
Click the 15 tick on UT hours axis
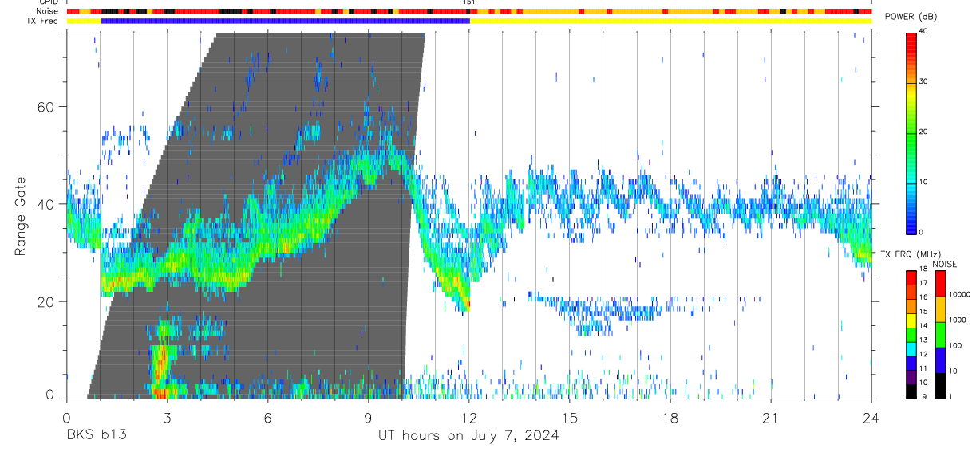[570, 418]
